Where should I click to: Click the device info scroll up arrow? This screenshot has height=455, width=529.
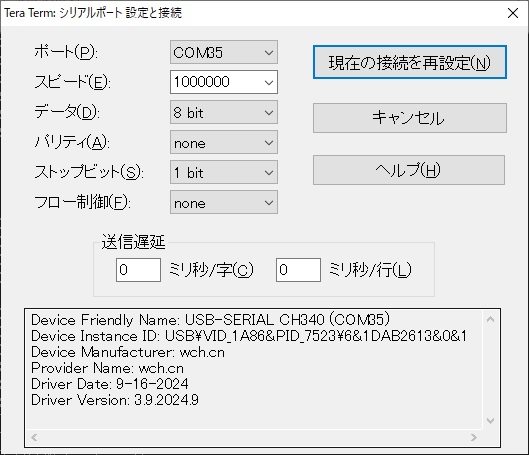click(491, 319)
